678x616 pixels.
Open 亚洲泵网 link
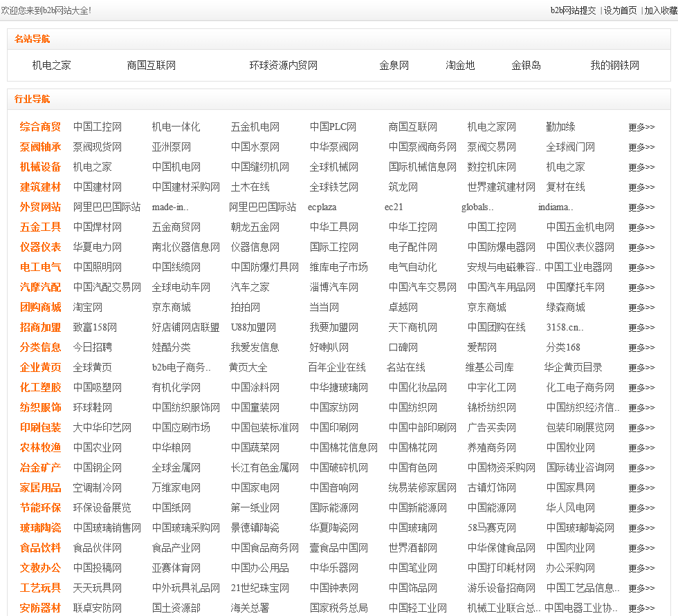[172, 147]
